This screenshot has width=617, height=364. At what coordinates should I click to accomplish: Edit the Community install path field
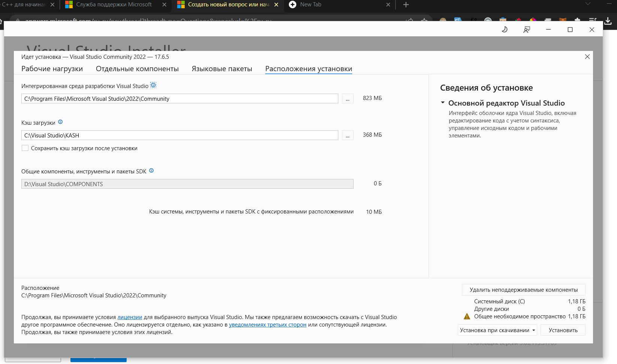point(180,98)
